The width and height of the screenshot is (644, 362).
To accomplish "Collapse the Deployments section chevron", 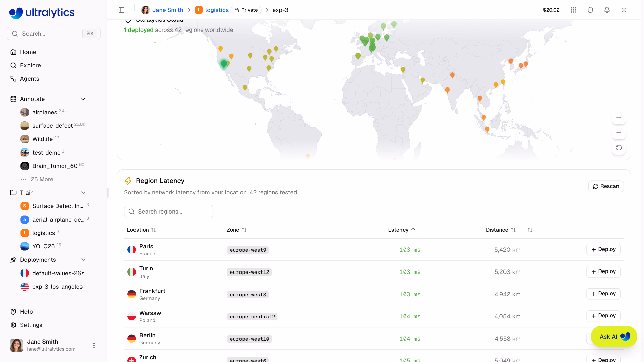I will coord(83,260).
